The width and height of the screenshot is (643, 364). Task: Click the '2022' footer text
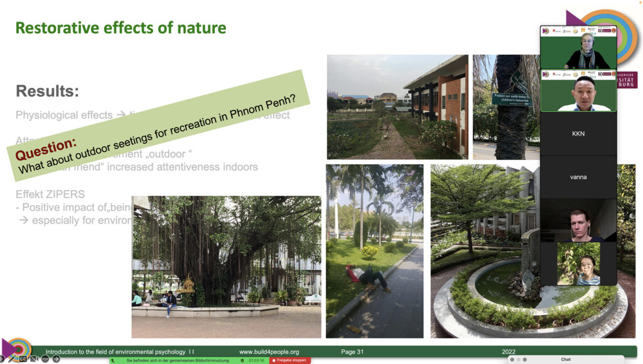pyautogui.click(x=509, y=351)
